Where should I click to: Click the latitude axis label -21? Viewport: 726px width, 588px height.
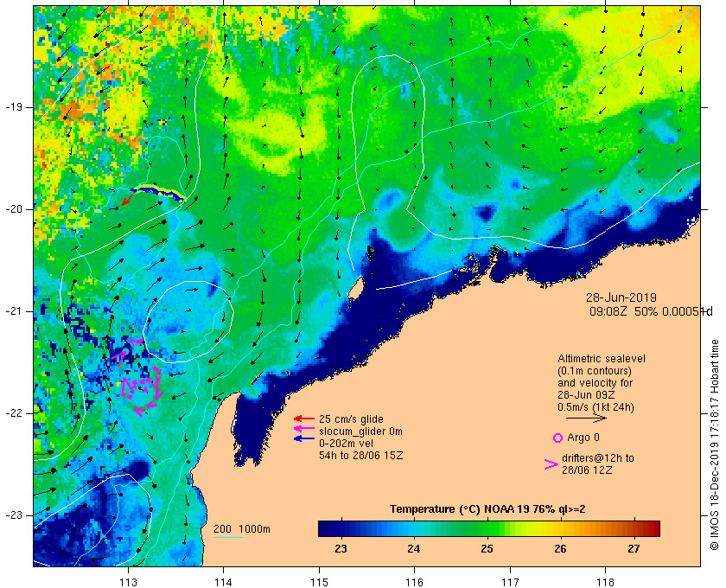[14, 311]
